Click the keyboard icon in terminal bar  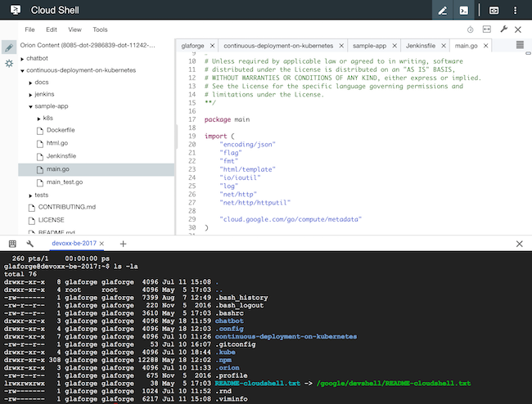pos(12,244)
